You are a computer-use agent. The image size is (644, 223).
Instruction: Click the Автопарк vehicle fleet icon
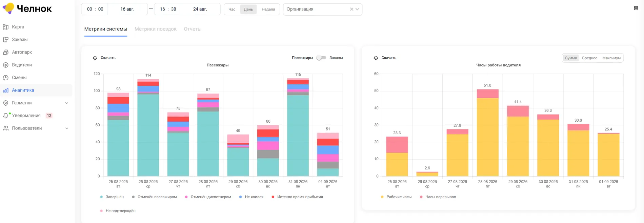tap(6, 52)
